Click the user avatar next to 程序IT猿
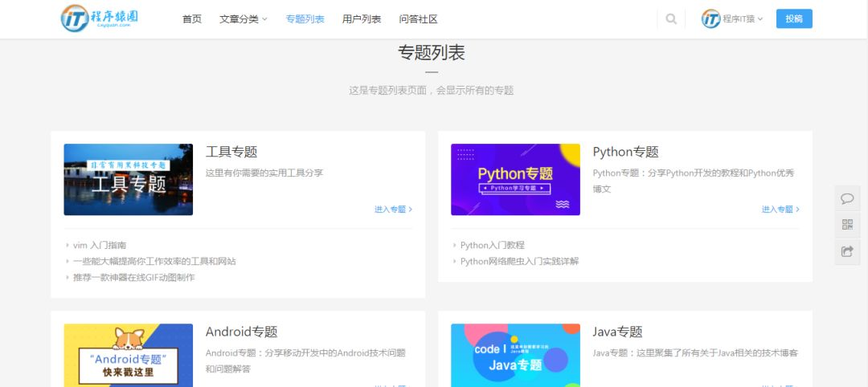 (x=710, y=18)
